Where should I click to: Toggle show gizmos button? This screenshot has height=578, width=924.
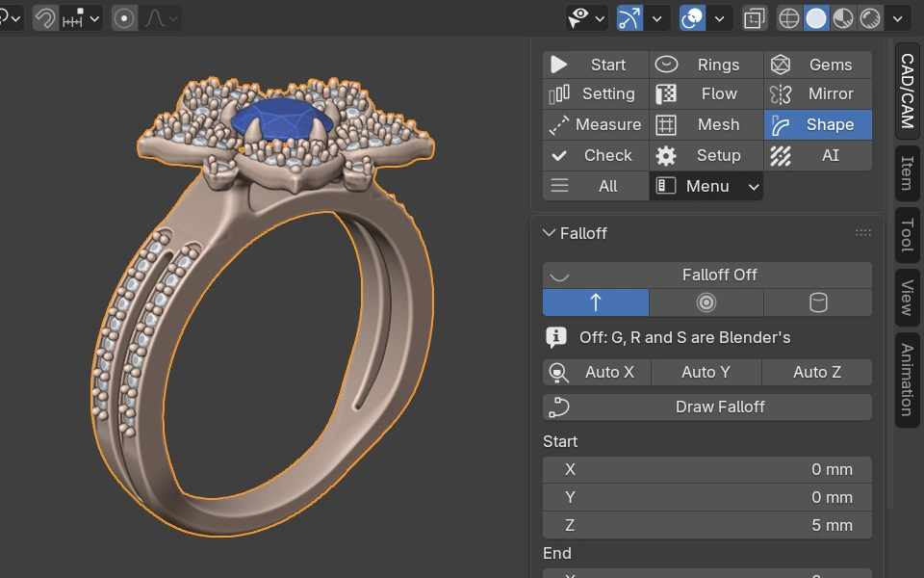coord(629,18)
